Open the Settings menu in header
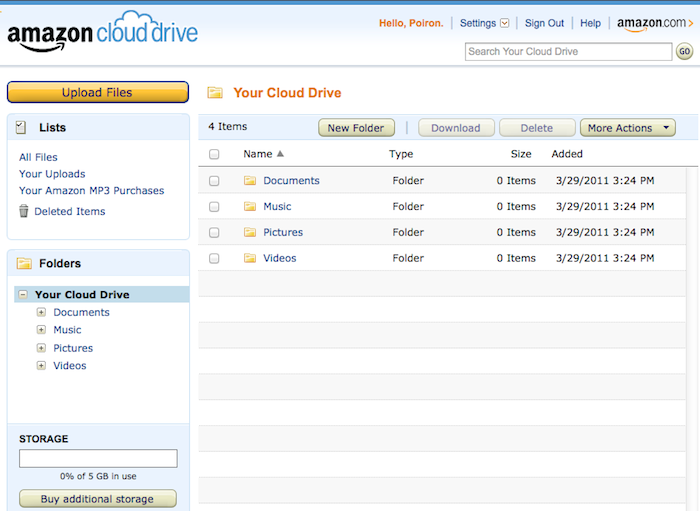 pos(484,23)
